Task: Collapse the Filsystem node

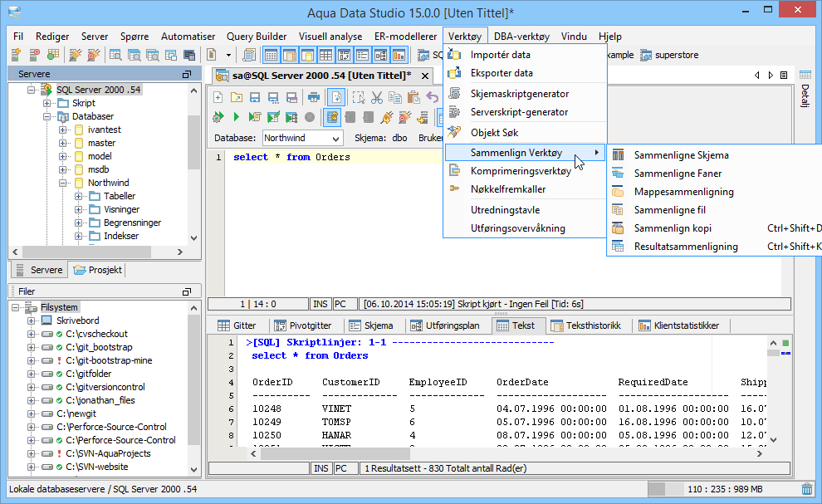Action: pos(16,307)
